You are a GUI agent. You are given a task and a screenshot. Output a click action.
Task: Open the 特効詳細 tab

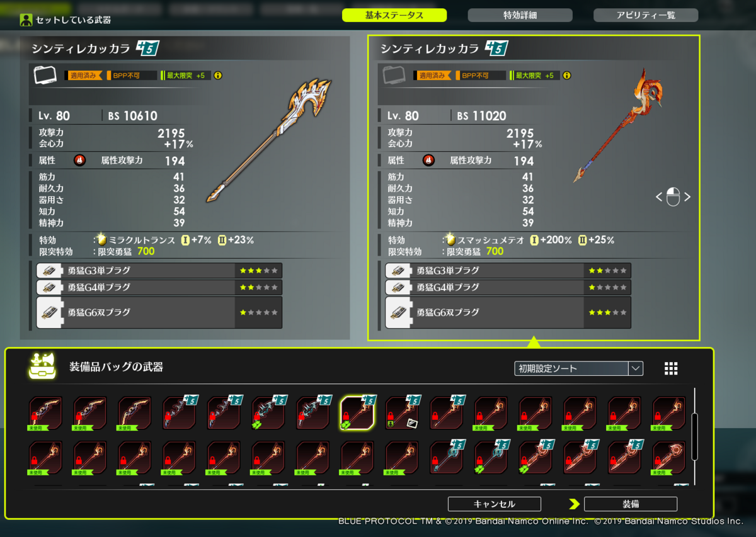(520, 15)
